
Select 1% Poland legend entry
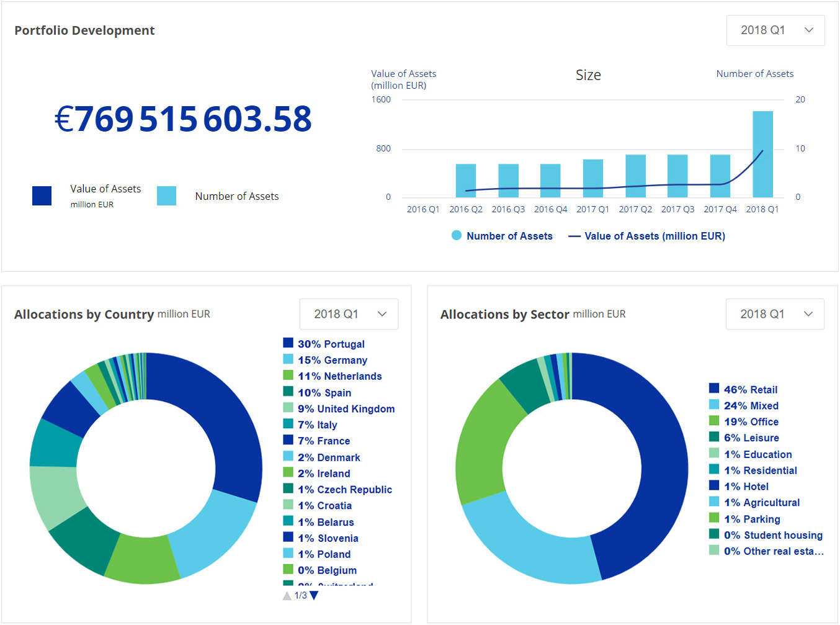tap(317, 554)
